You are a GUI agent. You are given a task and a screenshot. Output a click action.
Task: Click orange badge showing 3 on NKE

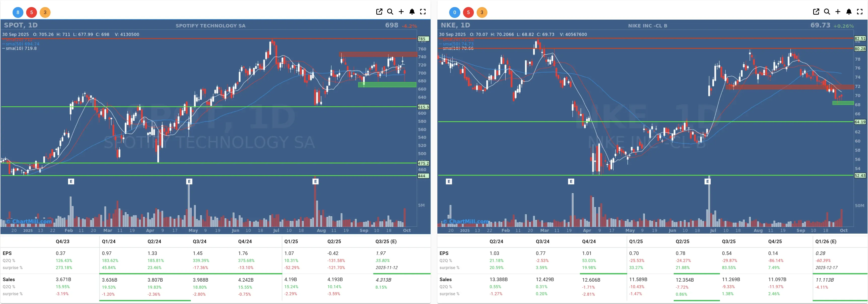click(x=482, y=13)
